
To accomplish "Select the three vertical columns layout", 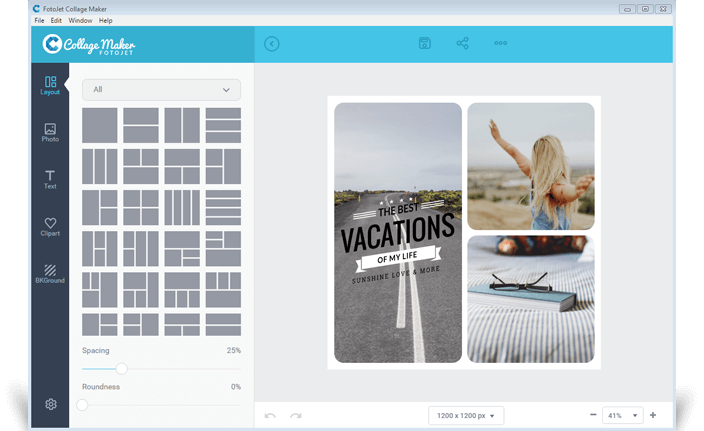I will coord(100,167).
